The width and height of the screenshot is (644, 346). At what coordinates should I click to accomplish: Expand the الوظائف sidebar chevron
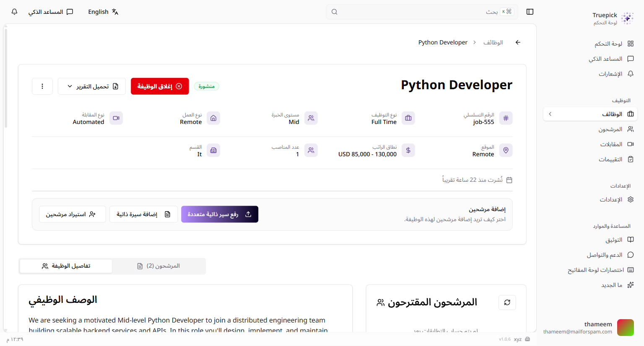tap(550, 114)
